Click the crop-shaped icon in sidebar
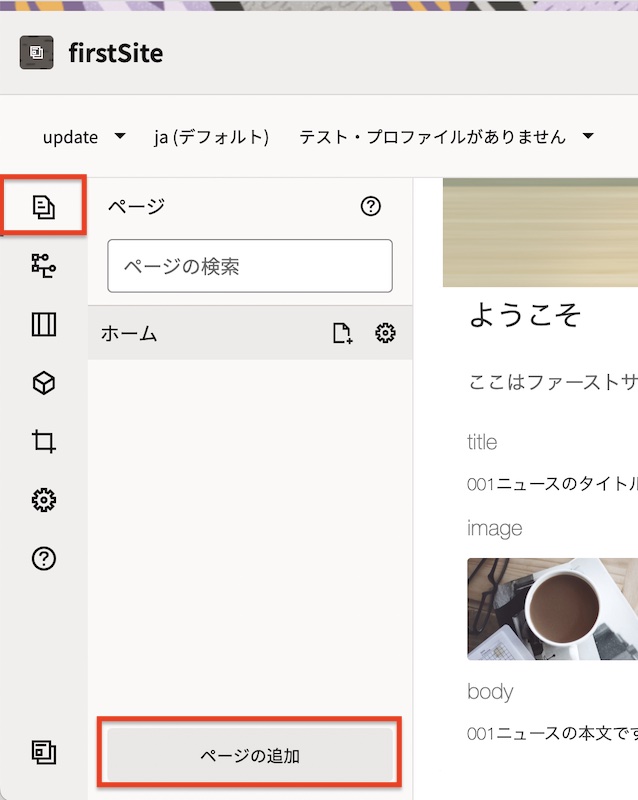Viewport: 638px width, 800px height. click(x=44, y=441)
